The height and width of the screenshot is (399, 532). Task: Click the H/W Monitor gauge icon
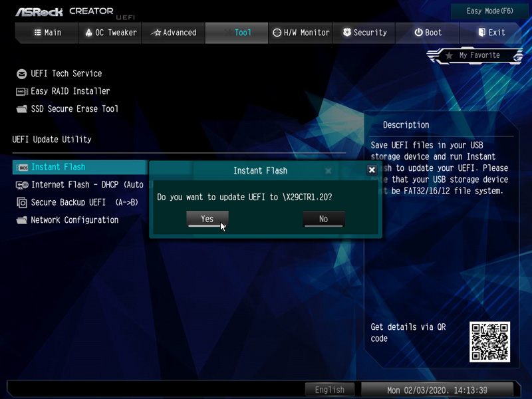click(277, 33)
